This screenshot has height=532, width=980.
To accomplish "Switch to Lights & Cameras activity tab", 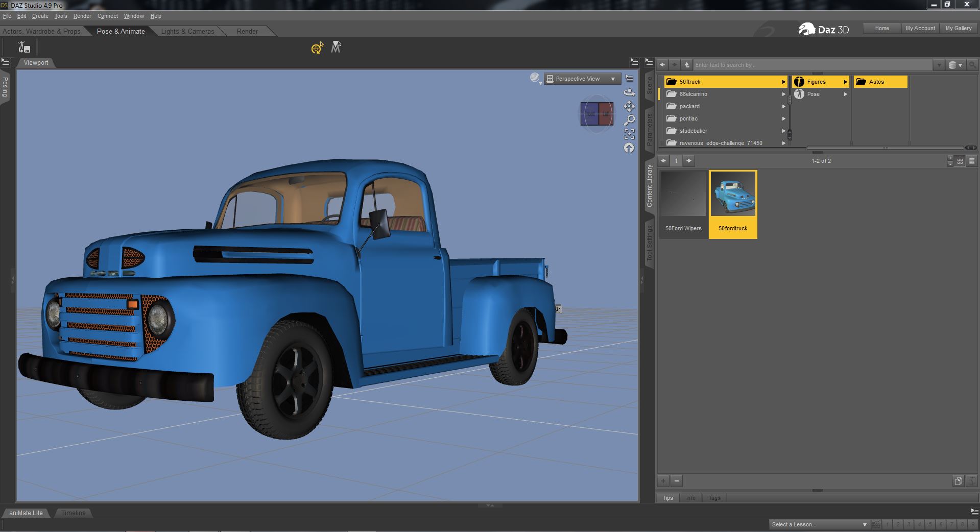I will point(187,31).
